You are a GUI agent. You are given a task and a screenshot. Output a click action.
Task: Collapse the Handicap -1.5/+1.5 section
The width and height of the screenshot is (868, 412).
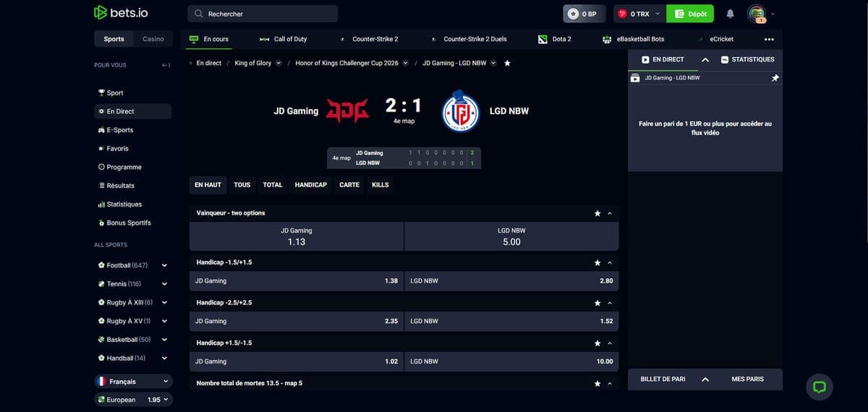pyautogui.click(x=610, y=262)
